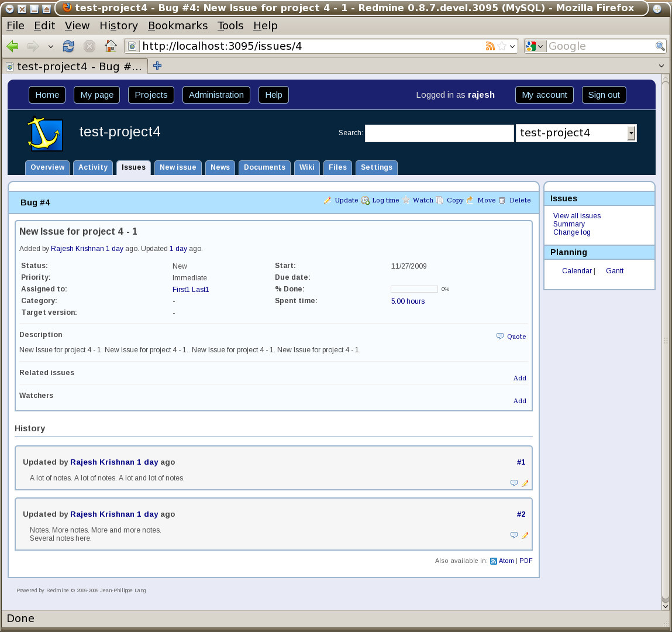
Task: Click edit pencil icon on note #2
Action: click(x=525, y=535)
